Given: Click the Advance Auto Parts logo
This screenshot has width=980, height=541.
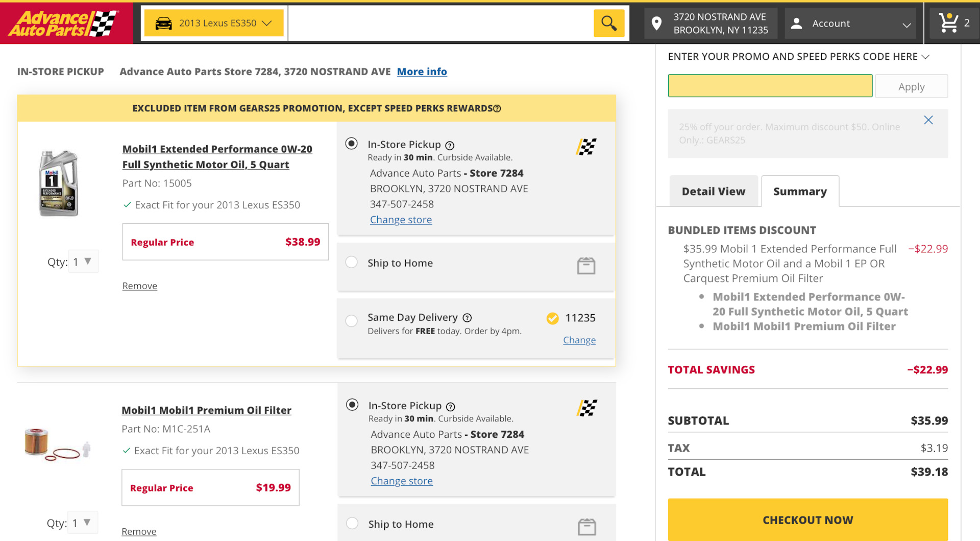Looking at the screenshot, I should tap(63, 23).
